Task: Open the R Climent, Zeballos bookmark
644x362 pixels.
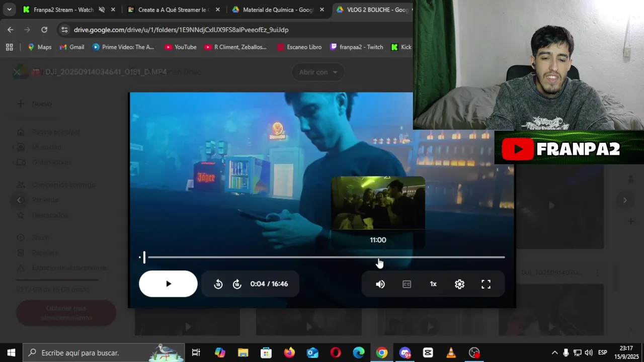Action: pos(235,47)
